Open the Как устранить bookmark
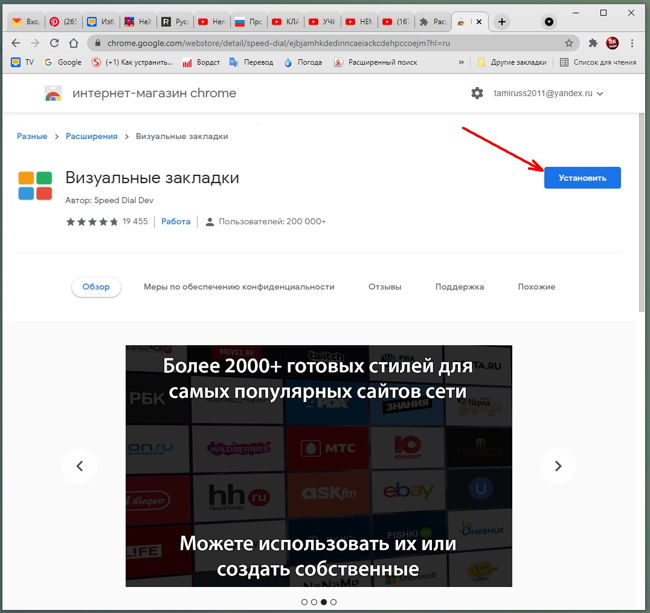The width and height of the screenshot is (650, 613). pyautogui.click(x=132, y=63)
